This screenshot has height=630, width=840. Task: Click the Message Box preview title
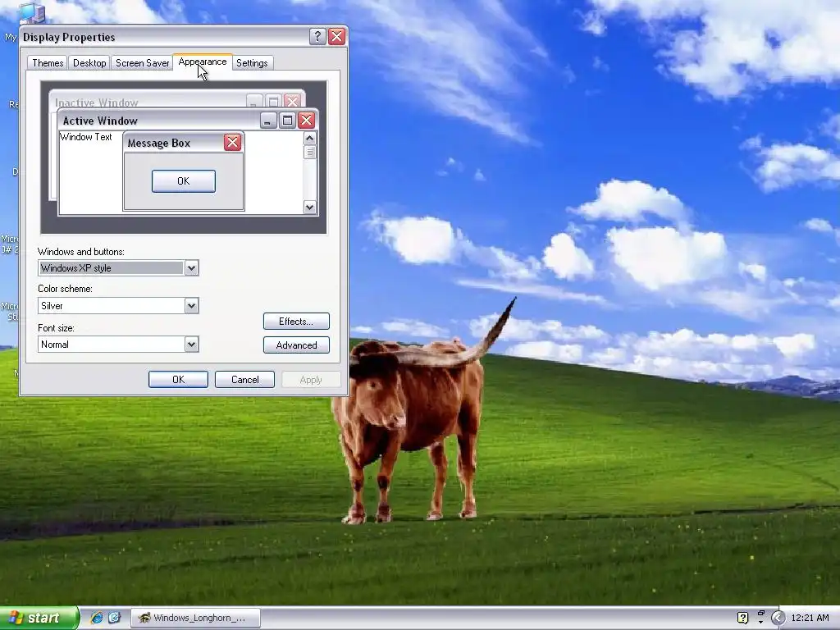[159, 143]
